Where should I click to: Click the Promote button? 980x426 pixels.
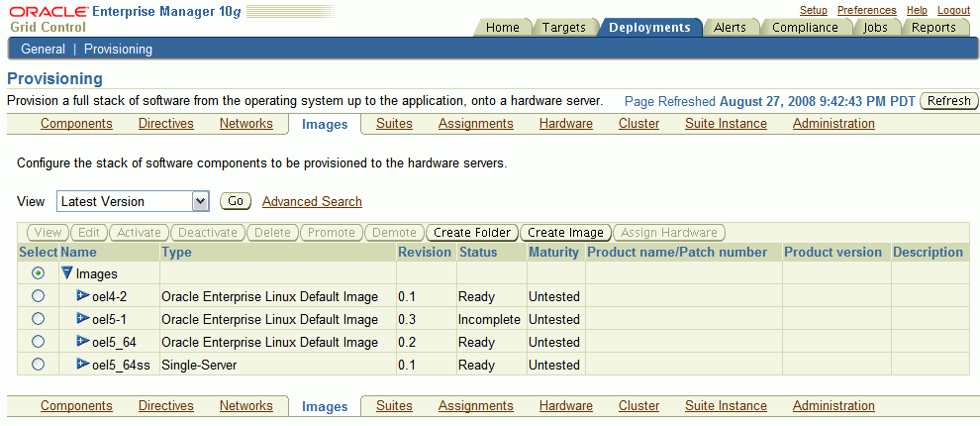pyautogui.click(x=332, y=233)
